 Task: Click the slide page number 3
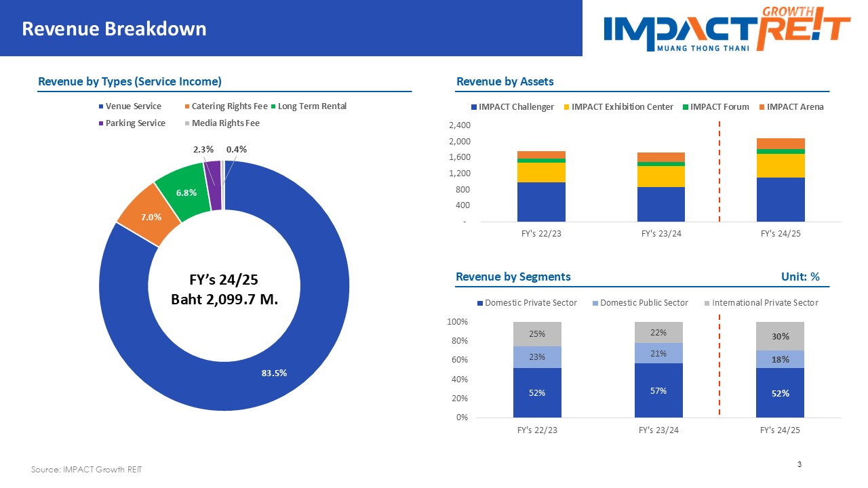pos(800,464)
